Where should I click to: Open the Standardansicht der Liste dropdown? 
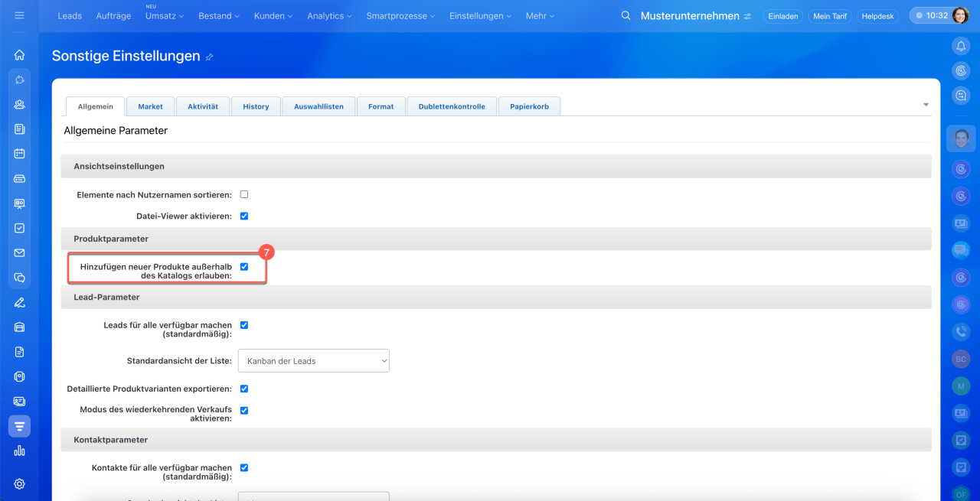pos(313,361)
